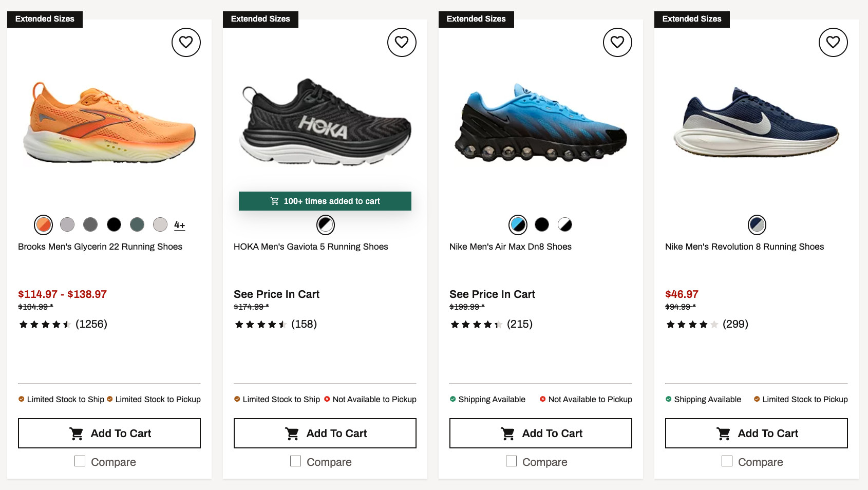The image size is (868, 490).
Task: Tick Compare checkbox under HOKA Gaviota 5
Action: coord(296,461)
